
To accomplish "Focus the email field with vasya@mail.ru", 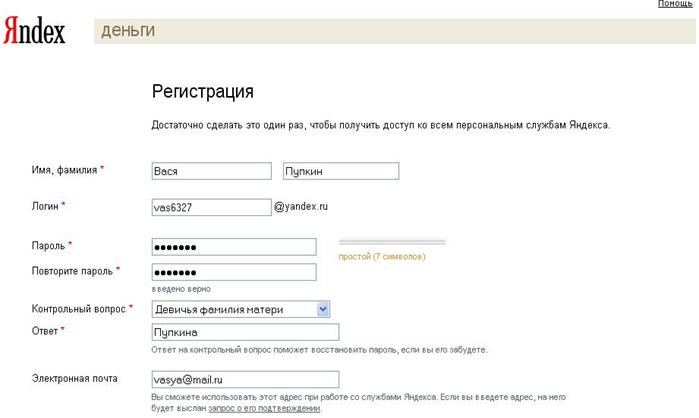I will click(x=245, y=380).
